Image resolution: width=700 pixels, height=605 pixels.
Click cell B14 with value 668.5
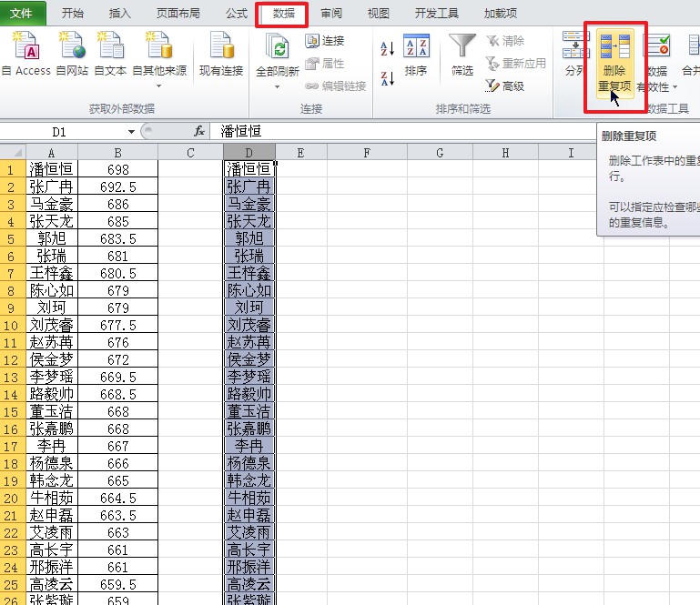(x=117, y=394)
